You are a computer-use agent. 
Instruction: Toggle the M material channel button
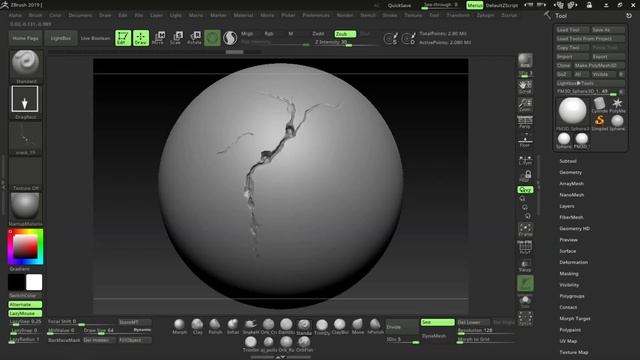291,34
